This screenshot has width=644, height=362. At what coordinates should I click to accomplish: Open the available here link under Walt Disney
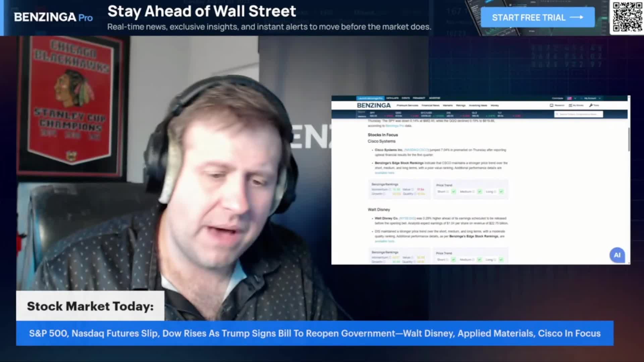coord(385,241)
